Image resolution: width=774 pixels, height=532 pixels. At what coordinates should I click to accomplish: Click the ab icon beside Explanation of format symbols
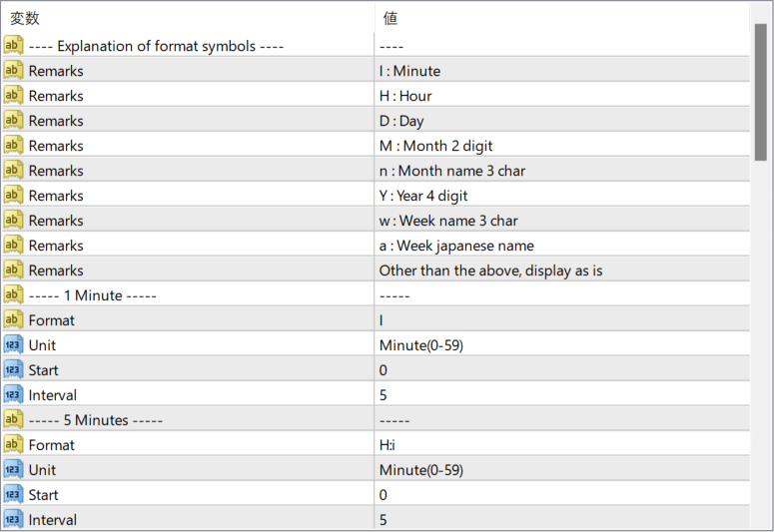point(13,45)
